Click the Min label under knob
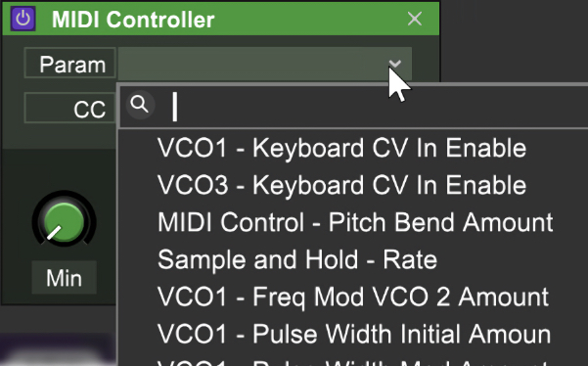The width and height of the screenshot is (588, 366). (64, 278)
